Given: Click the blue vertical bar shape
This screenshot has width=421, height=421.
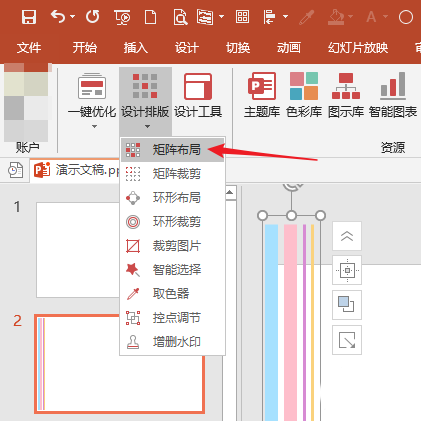Looking at the screenshot, I should [272, 322].
